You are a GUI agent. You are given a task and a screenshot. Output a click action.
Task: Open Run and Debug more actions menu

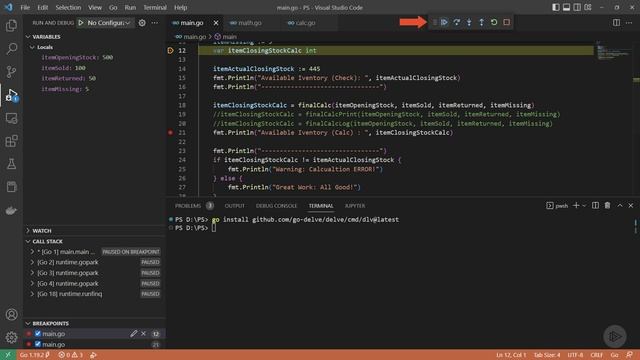click(x=155, y=23)
